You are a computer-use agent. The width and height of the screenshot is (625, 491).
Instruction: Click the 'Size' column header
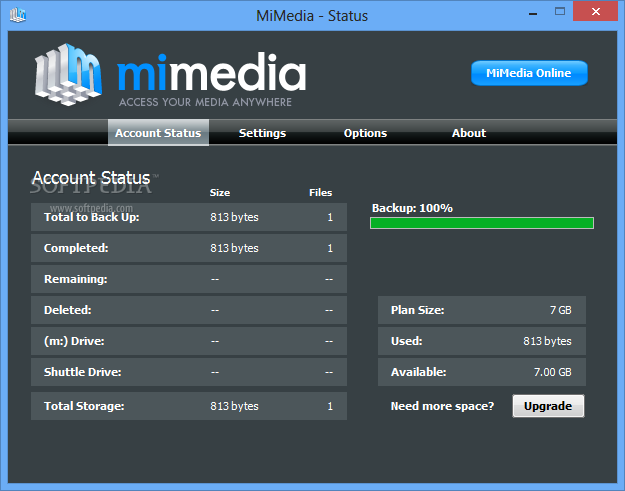pyautogui.click(x=220, y=192)
